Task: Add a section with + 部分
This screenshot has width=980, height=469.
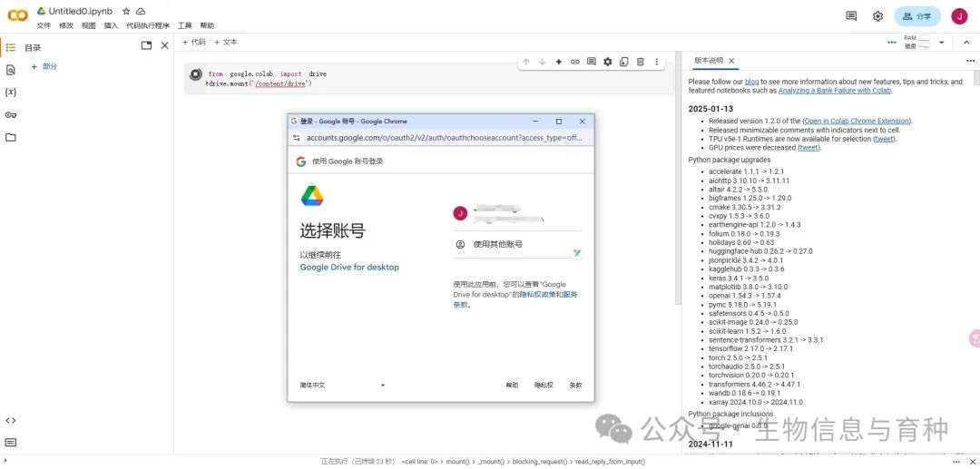Action: 44,66
